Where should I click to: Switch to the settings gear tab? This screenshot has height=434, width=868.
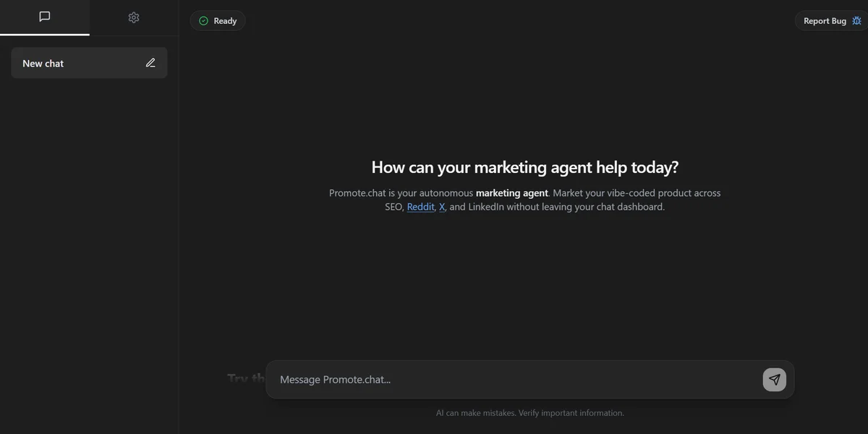pos(134,17)
